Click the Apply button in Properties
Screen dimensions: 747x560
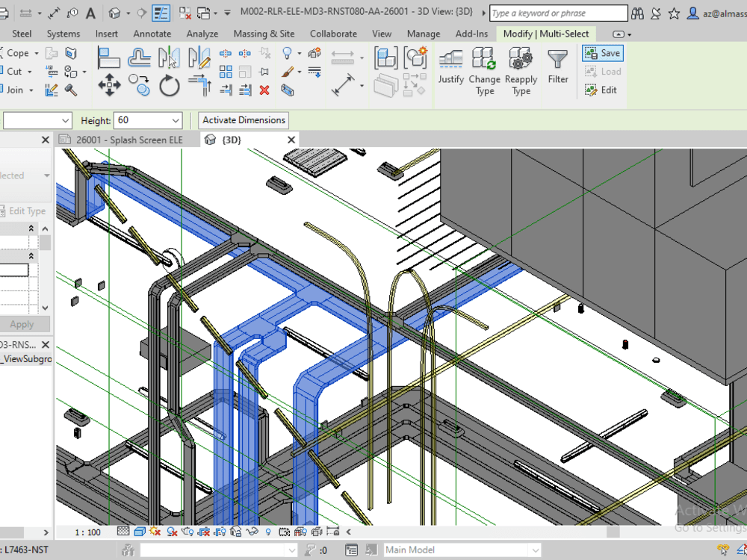tap(22, 324)
